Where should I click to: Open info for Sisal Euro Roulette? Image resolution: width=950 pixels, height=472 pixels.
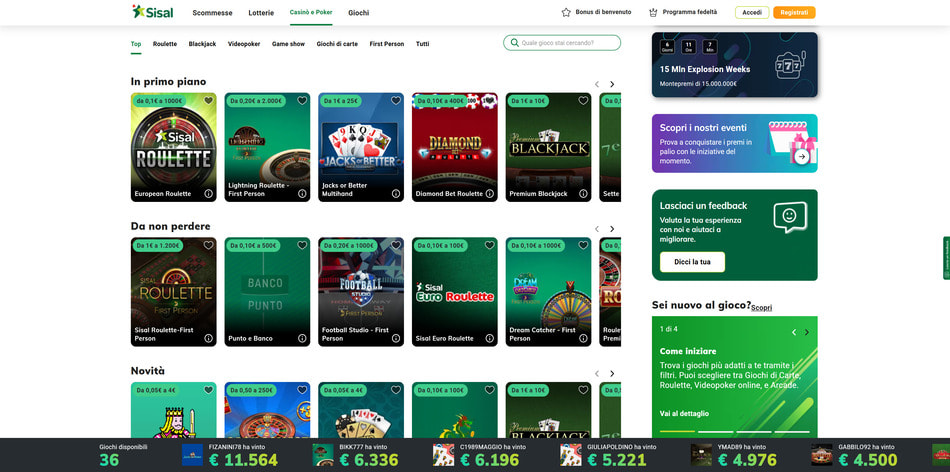coord(490,339)
